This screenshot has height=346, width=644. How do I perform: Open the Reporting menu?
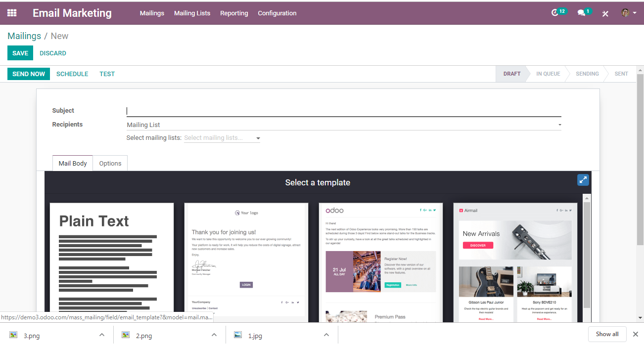(234, 13)
